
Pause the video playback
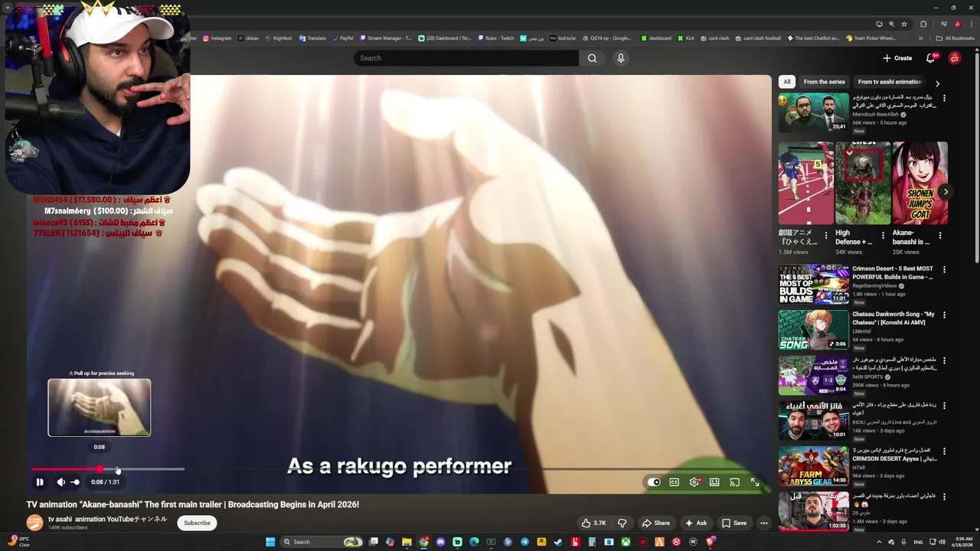[40, 482]
